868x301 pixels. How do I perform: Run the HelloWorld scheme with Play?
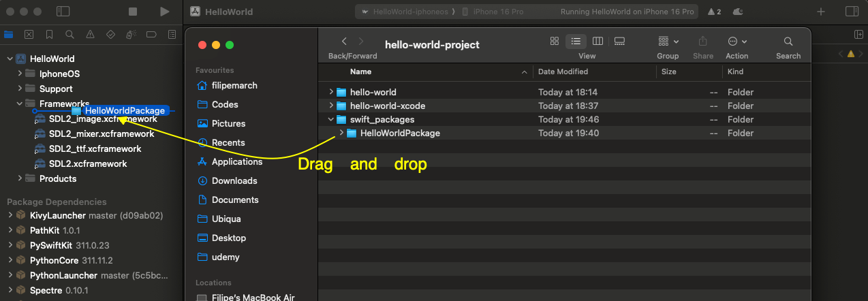click(x=164, y=12)
